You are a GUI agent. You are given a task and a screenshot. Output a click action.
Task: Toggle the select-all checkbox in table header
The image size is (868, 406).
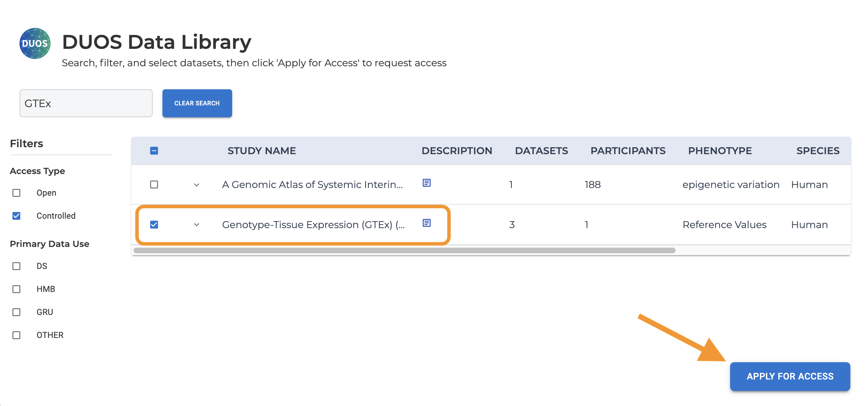tap(154, 151)
